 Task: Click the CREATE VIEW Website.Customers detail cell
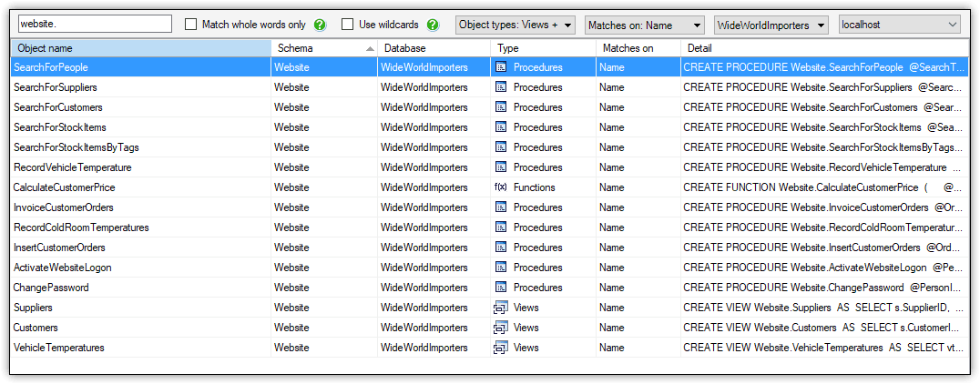point(825,328)
